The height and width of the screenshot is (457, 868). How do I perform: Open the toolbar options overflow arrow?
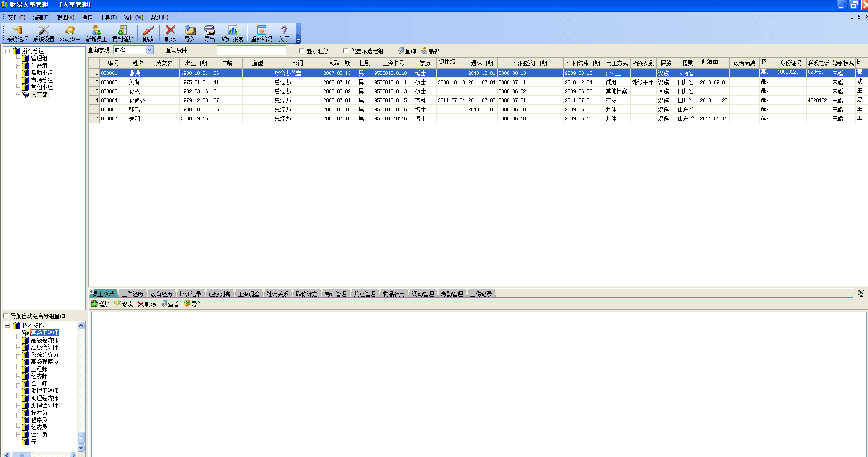click(298, 41)
